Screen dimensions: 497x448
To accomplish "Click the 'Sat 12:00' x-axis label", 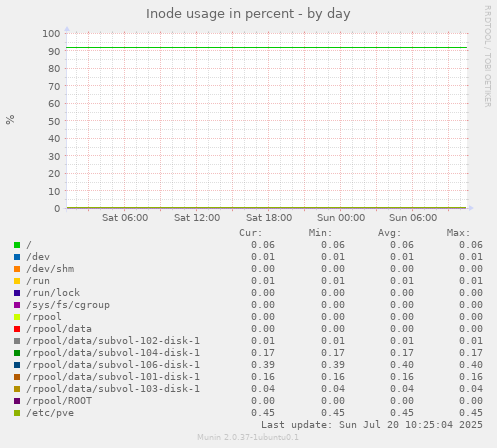I will click(197, 218).
